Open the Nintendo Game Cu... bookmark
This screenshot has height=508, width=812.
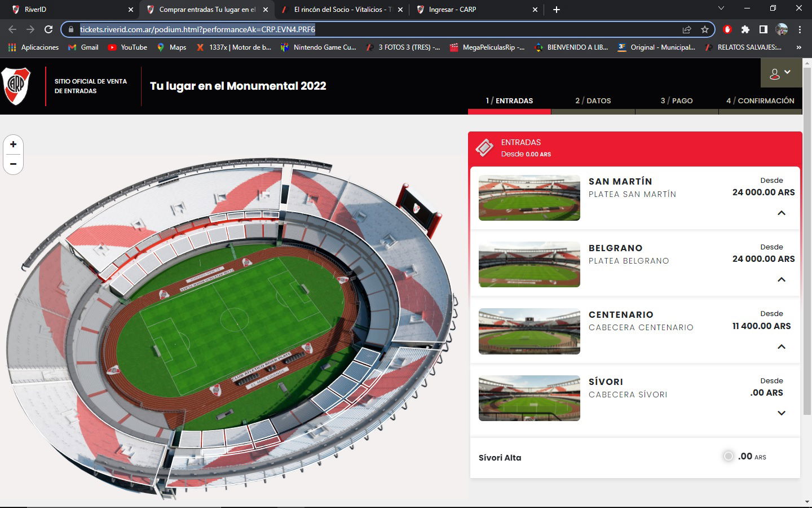[319, 47]
